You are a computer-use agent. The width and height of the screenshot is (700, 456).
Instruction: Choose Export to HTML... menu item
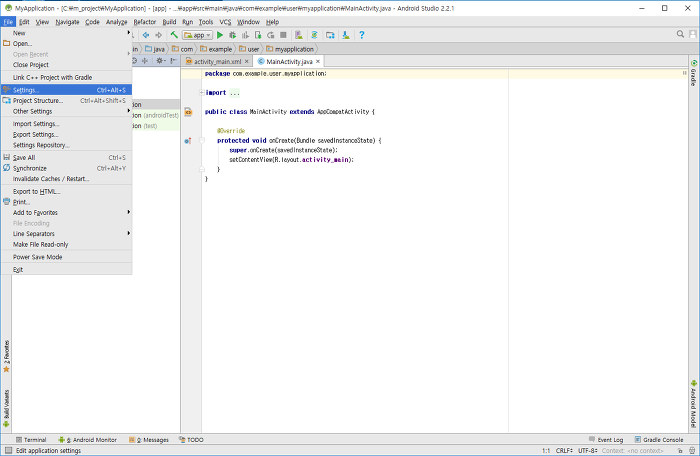[66, 191]
